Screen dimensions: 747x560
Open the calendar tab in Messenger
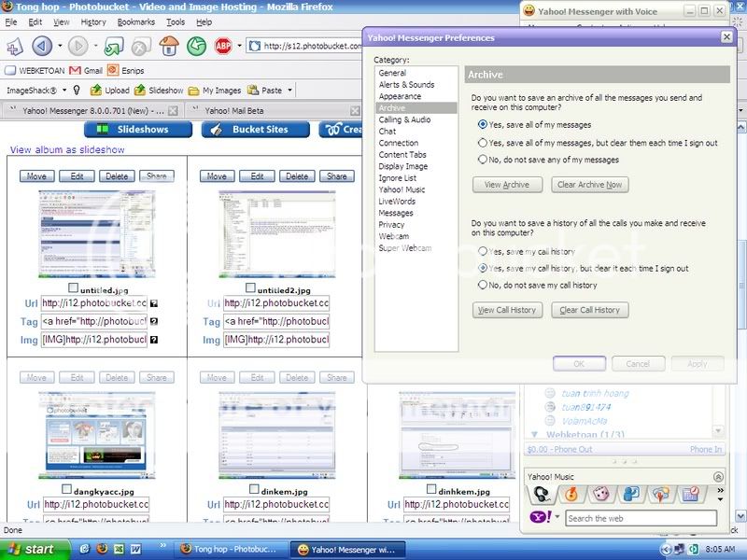(690, 495)
